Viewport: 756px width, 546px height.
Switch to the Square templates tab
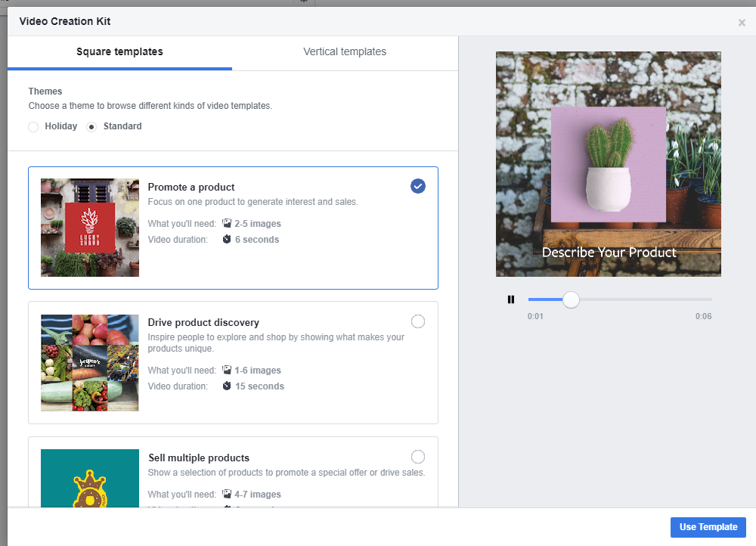pos(119,52)
